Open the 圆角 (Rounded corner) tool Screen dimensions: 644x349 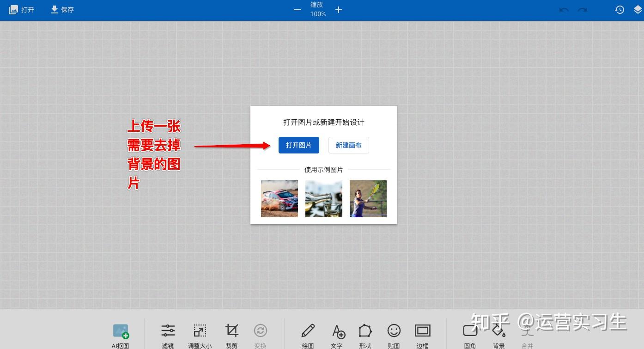(470, 334)
